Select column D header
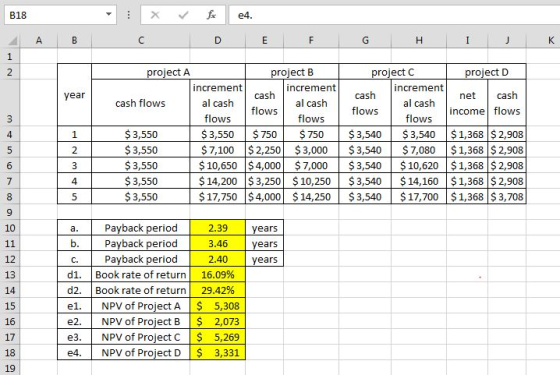The width and height of the screenshot is (560, 375). pyautogui.click(x=218, y=40)
